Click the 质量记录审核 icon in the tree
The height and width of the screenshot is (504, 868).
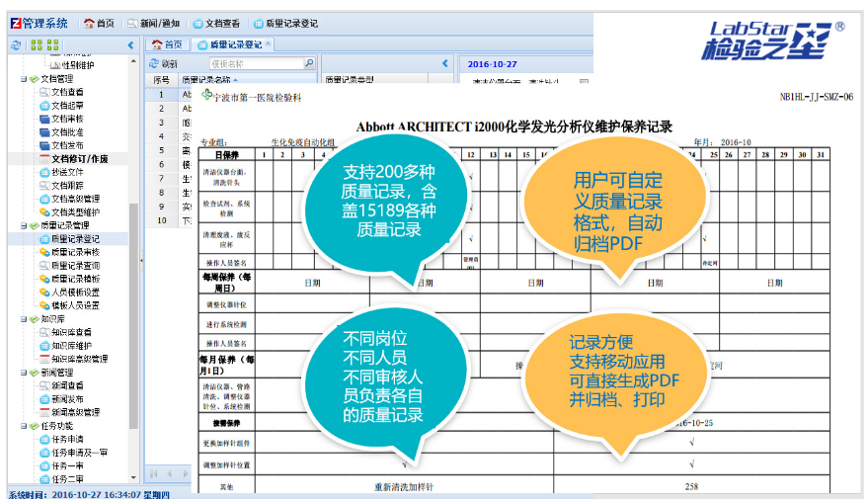(x=44, y=252)
